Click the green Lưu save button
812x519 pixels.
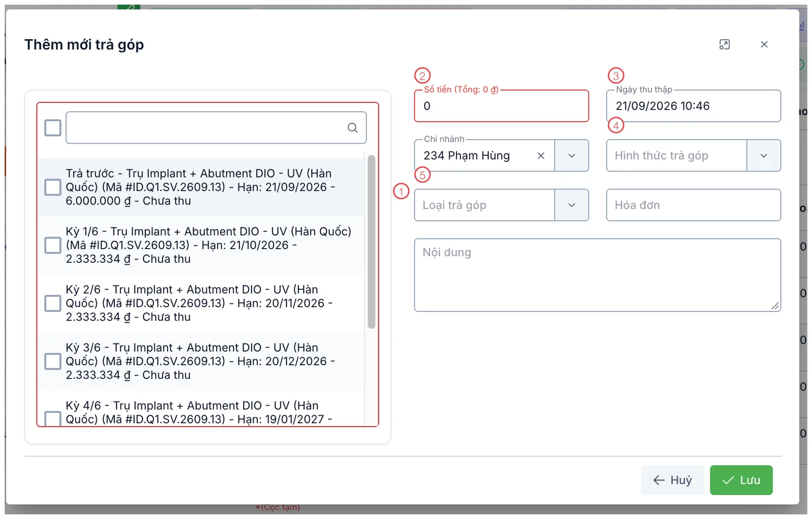[x=741, y=480]
